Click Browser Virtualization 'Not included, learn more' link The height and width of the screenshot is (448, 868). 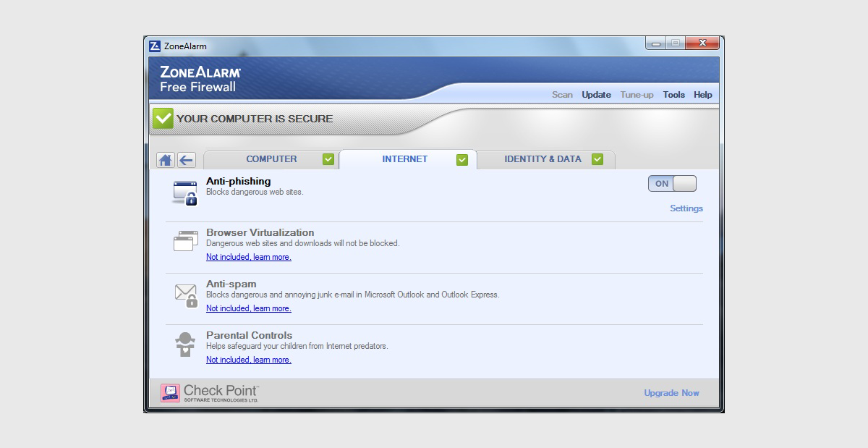point(249,257)
